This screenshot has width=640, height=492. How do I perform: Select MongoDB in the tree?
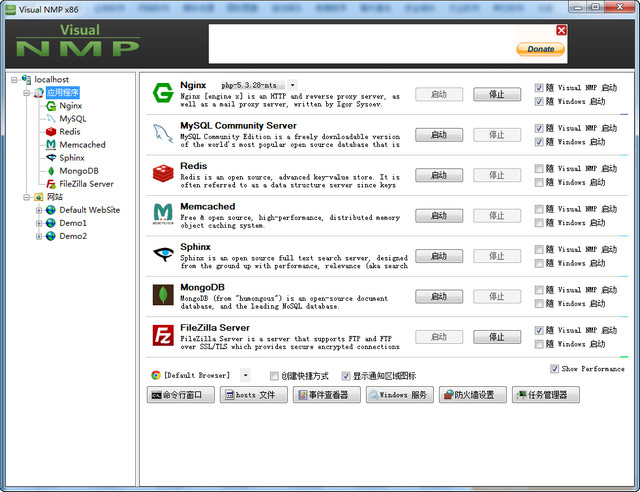pos(79,171)
